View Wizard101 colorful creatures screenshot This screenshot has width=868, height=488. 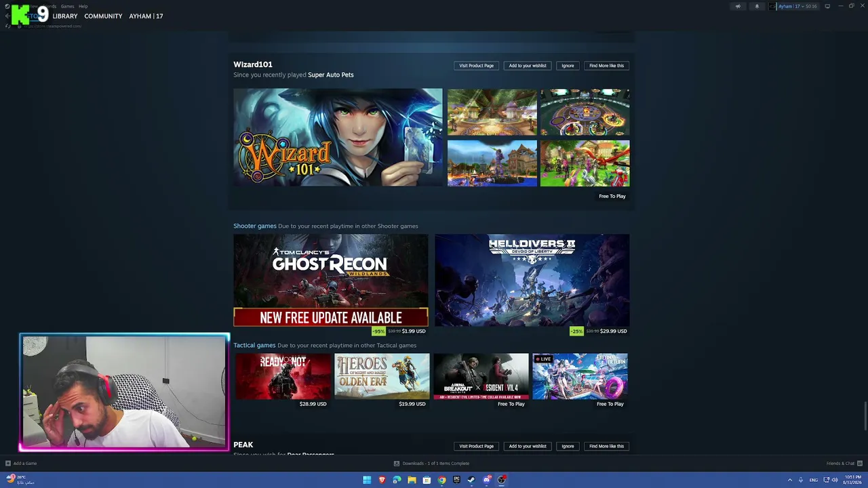[x=585, y=163]
